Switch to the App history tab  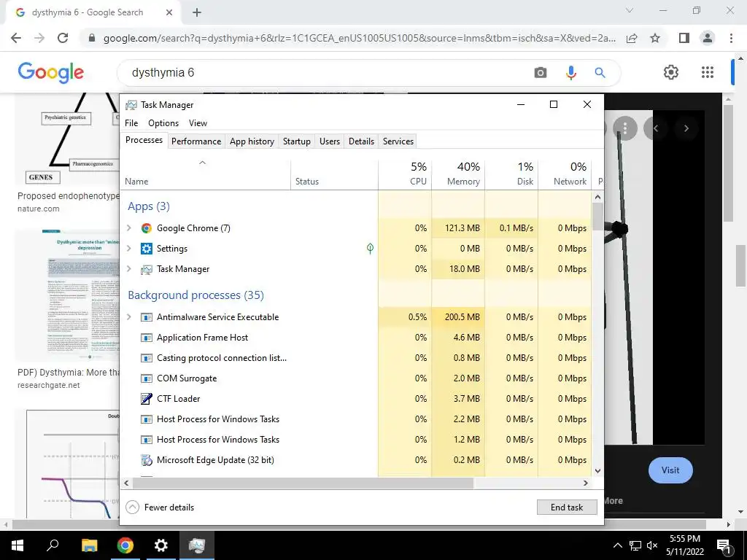(x=252, y=141)
